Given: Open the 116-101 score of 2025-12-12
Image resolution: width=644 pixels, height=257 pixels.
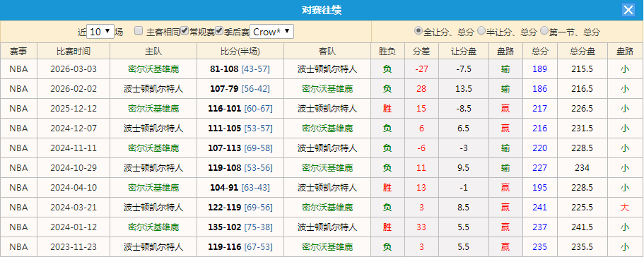Looking at the screenshot, I should [224, 109].
